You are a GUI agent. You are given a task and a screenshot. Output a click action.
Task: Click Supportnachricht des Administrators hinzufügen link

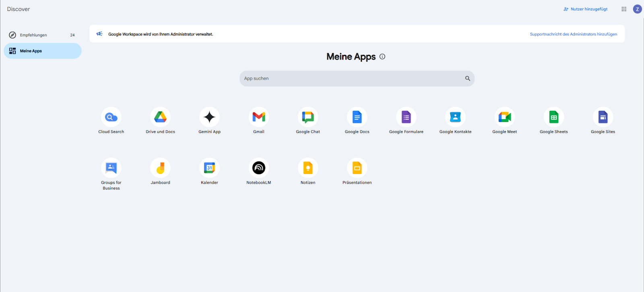573,34
